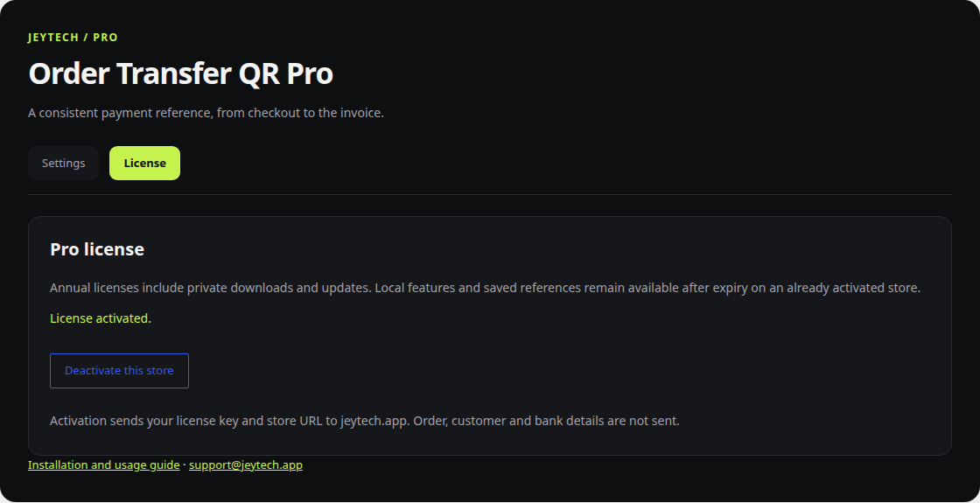Click the 'Annual licenses include private downloads' paragraph
The image size is (980, 503).
(x=486, y=288)
